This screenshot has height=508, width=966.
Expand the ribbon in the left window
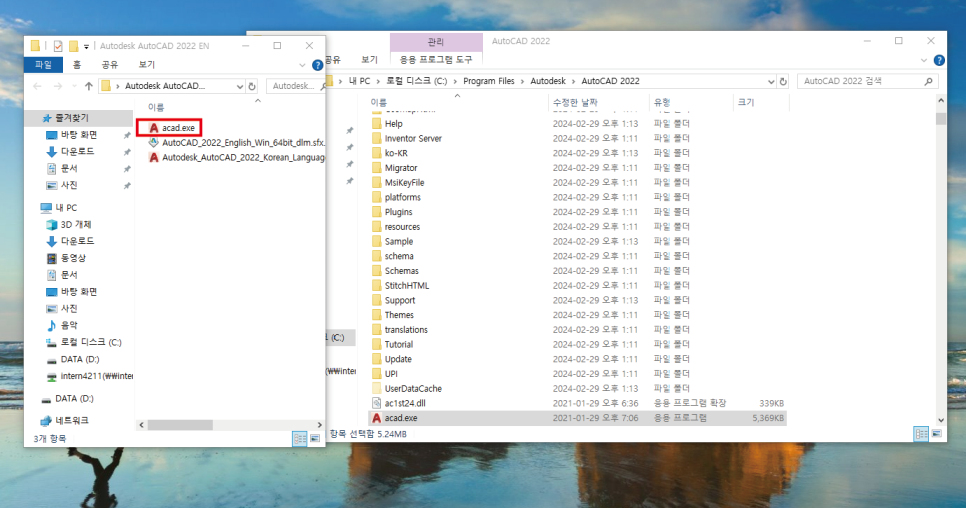coord(302,65)
